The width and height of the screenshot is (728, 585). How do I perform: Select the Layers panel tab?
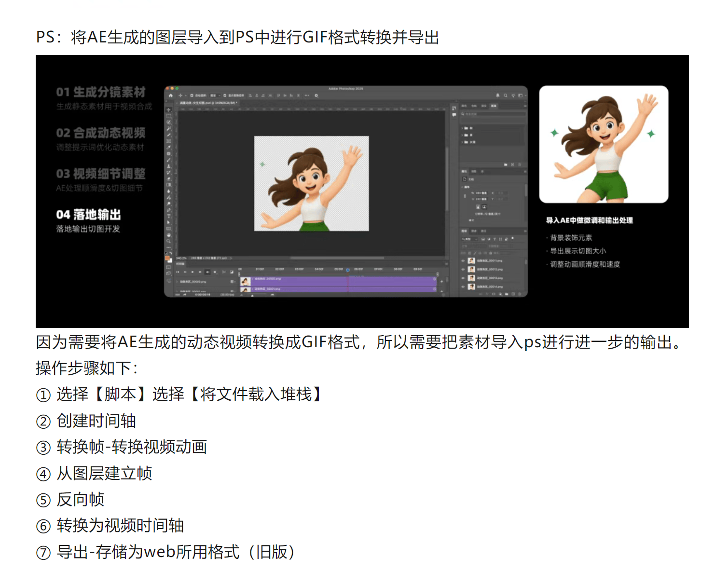click(464, 231)
